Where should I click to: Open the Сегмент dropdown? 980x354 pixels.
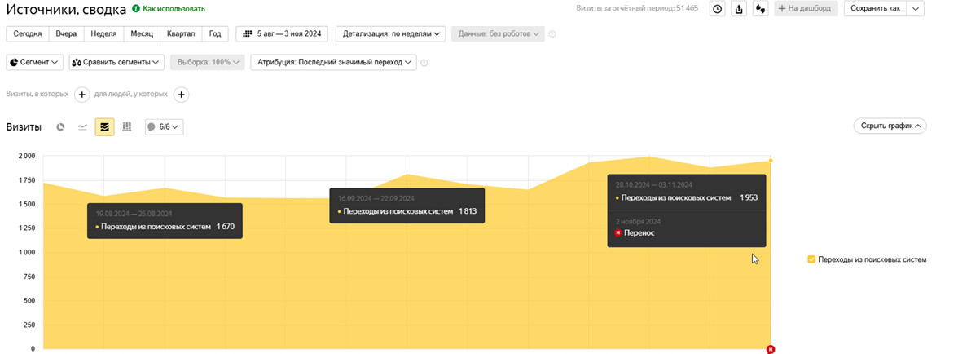[x=35, y=62]
